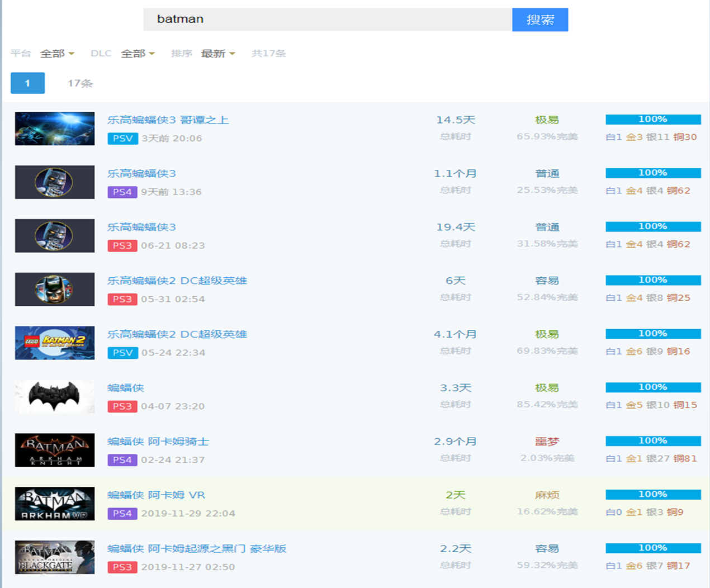Viewport: 710px width, 588px height.
Task: Click the 麻烦 difficulty label
Action: pos(547,495)
